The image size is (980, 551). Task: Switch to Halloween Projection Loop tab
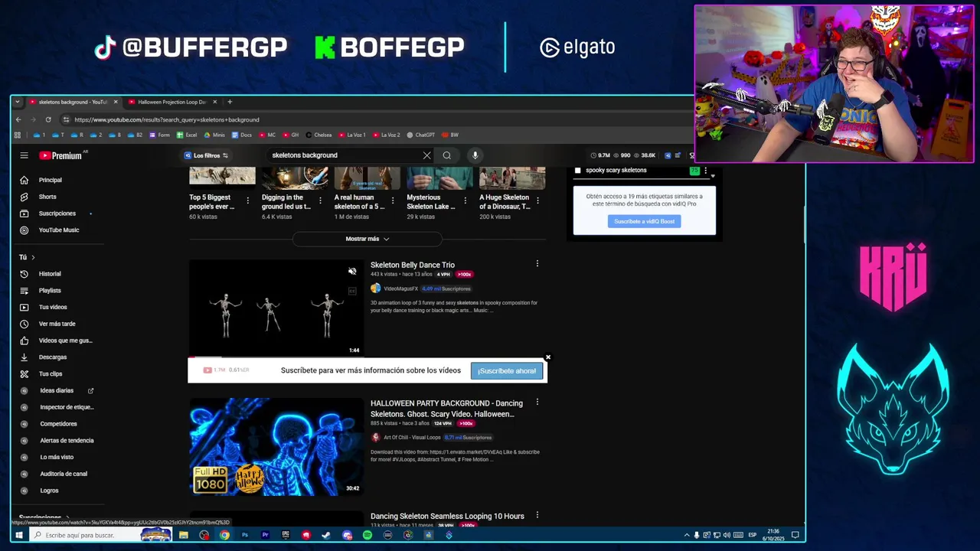pyautogui.click(x=171, y=102)
